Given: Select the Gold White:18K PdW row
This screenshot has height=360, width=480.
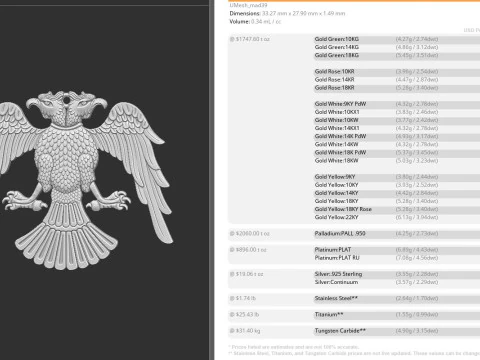Looking at the screenshot, I should 397,152.
